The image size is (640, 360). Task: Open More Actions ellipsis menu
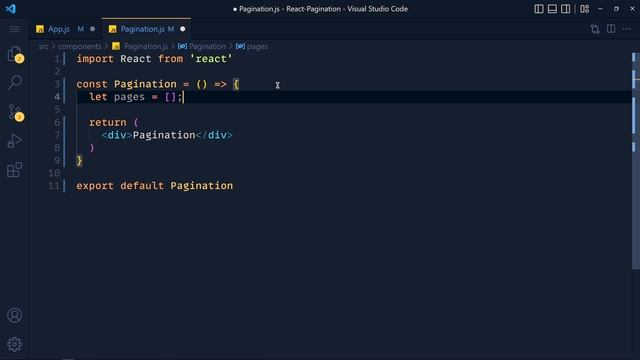pos(627,29)
